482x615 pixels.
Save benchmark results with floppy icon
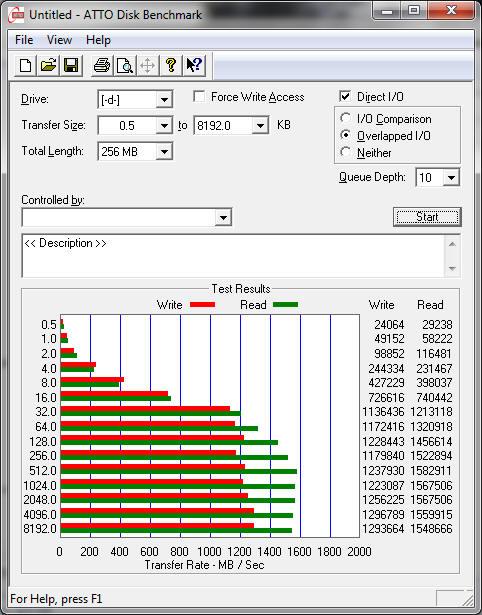pos(71,65)
